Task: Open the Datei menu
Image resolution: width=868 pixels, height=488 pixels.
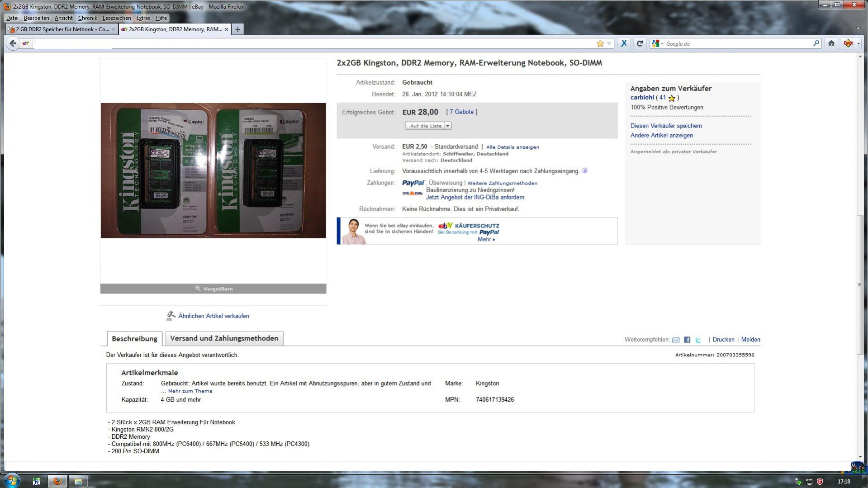Action: pos(12,18)
